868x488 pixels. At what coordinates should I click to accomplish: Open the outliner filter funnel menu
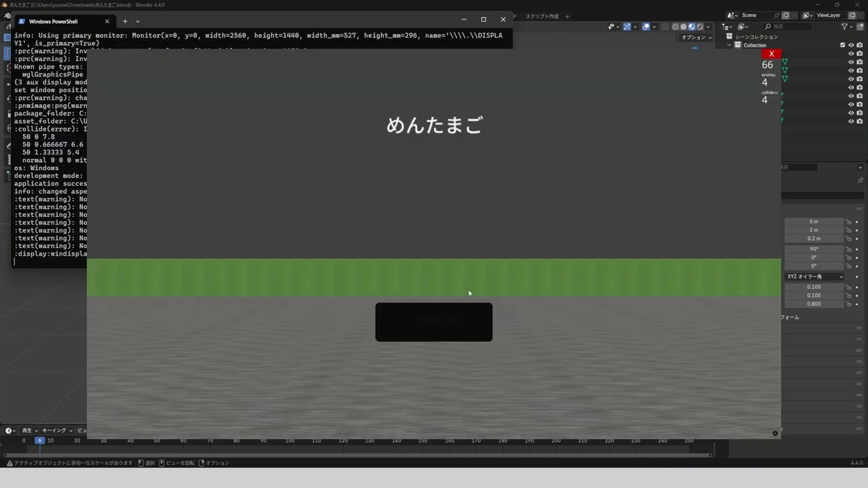(845, 26)
